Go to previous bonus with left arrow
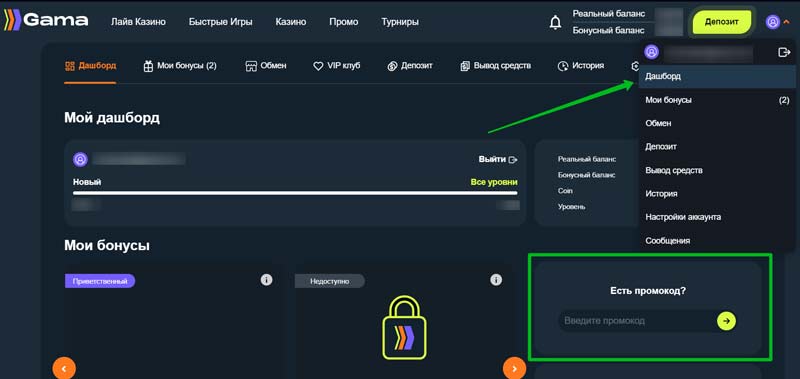 point(64,368)
